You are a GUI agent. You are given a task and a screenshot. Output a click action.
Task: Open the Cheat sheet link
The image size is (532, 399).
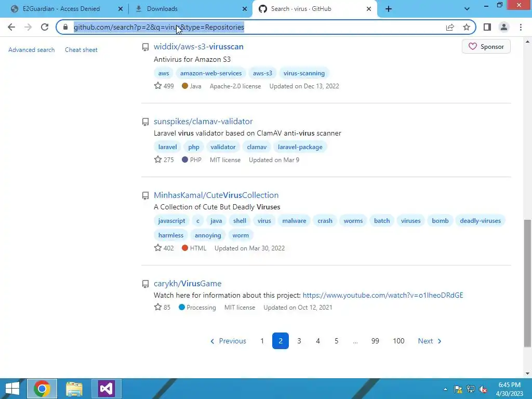[81, 50]
